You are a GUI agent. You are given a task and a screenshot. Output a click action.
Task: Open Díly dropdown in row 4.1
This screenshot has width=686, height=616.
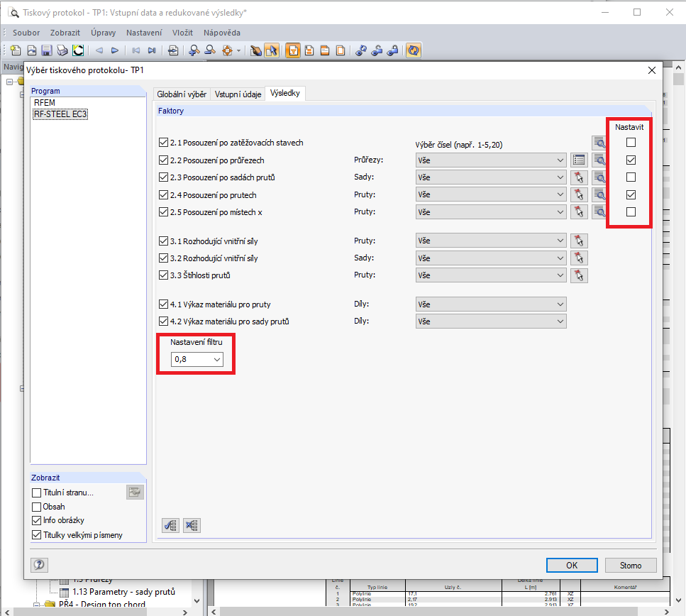click(491, 304)
